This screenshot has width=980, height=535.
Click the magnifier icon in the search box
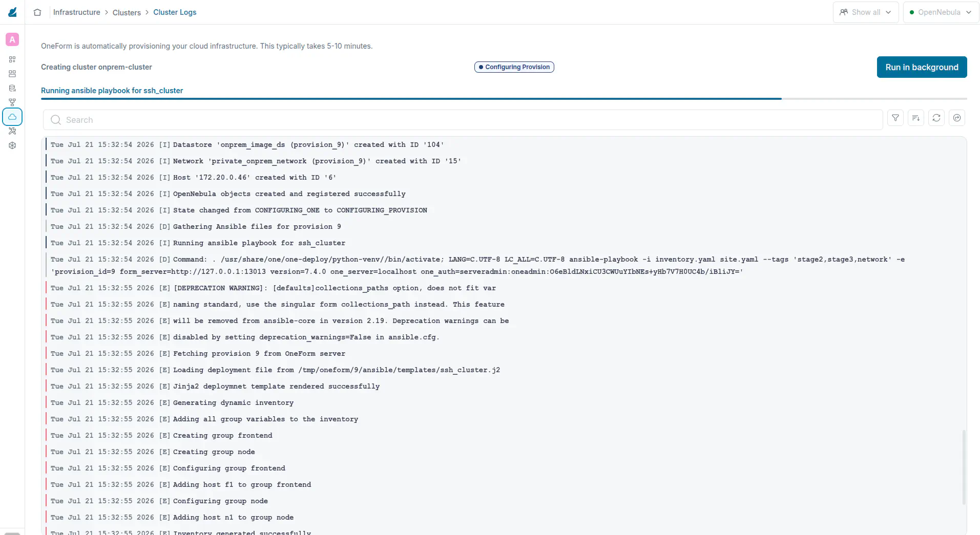click(56, 120)
